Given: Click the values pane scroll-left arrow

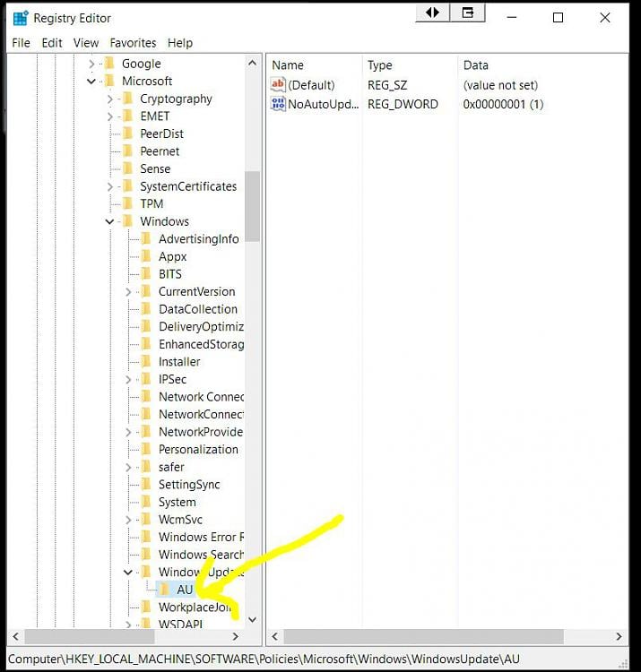Looking at the screenshot, I should [x=275, y=636].
